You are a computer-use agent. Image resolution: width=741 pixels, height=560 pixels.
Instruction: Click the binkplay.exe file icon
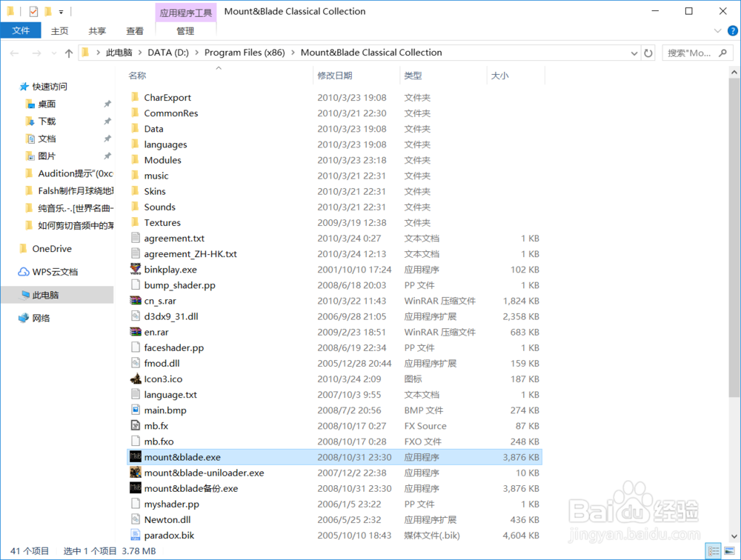tap(136, 270)
